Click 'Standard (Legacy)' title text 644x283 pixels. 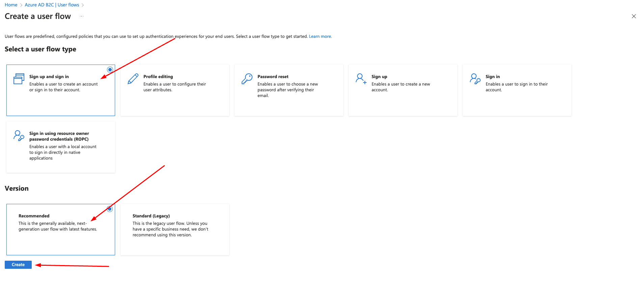click(x=151, y=216)
